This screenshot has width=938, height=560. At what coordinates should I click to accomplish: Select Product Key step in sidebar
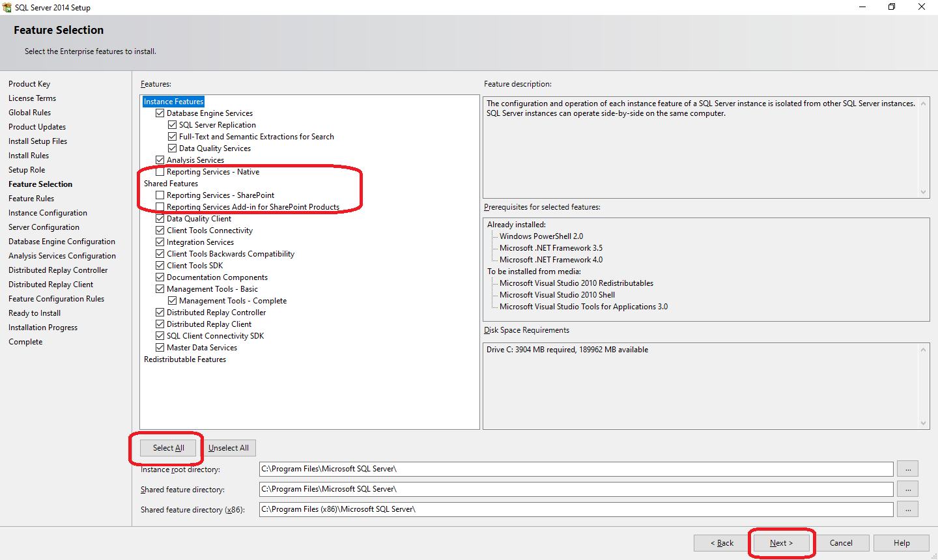29,84
